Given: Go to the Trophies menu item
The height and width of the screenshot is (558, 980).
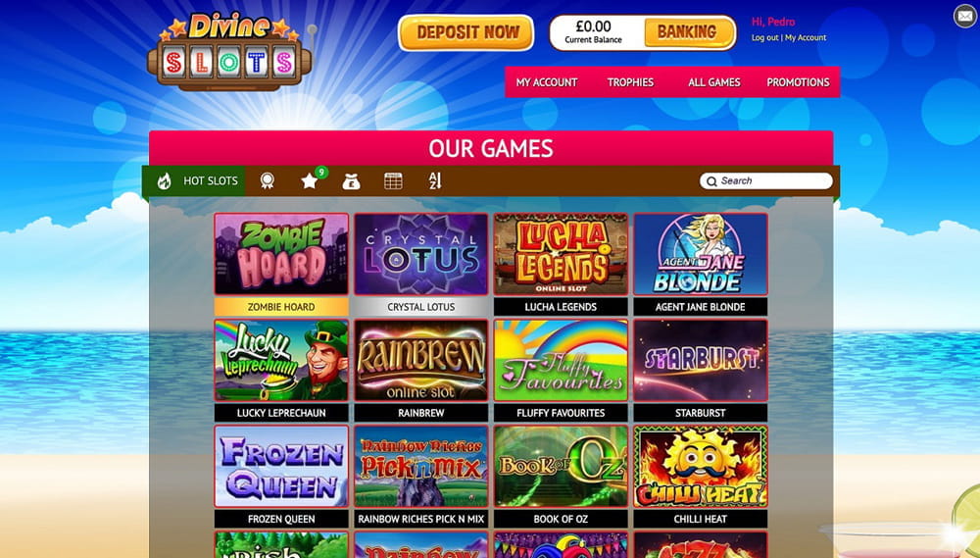Looking at the screenshot, I should coord(630,82).
